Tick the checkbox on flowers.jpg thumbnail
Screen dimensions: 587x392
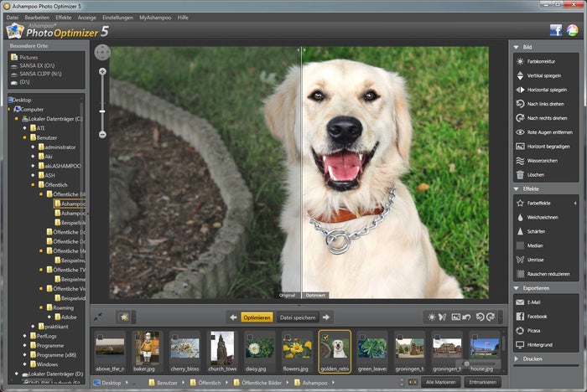pyautogui.click(x=287, y=337)
